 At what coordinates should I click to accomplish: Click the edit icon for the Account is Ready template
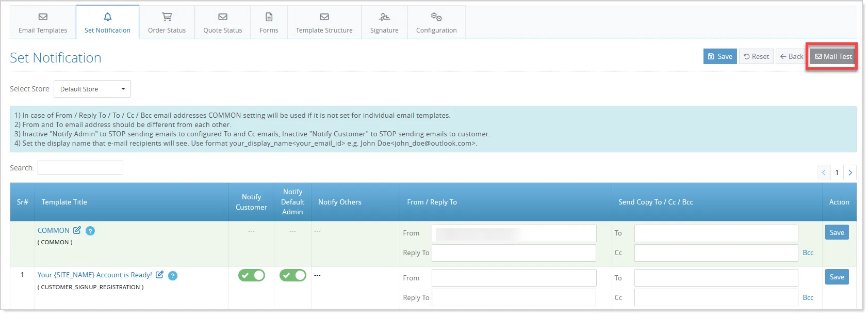159,275
